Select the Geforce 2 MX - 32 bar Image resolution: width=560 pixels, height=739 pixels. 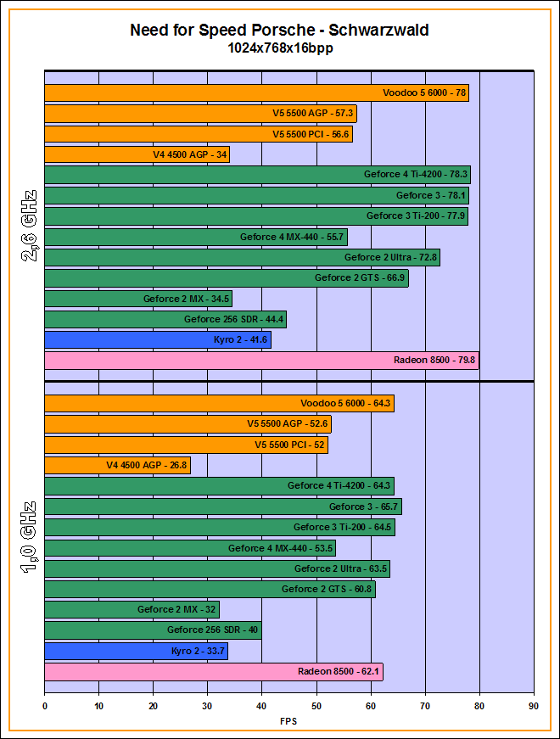(x=132, y=609)
